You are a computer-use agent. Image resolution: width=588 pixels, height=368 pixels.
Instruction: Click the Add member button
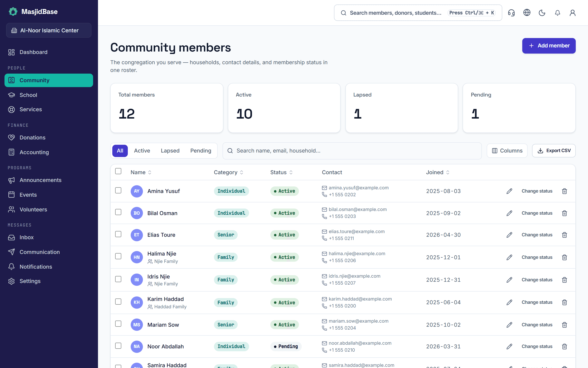[x=549, y=46]
